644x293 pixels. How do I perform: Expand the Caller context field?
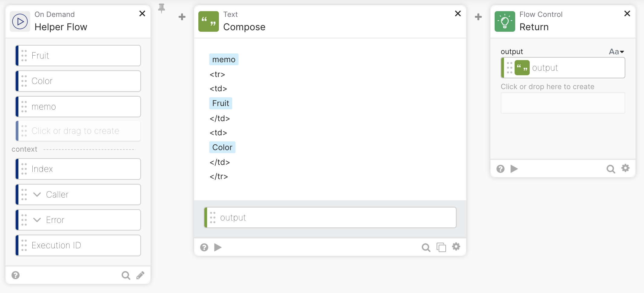click(x=37, y=195)
